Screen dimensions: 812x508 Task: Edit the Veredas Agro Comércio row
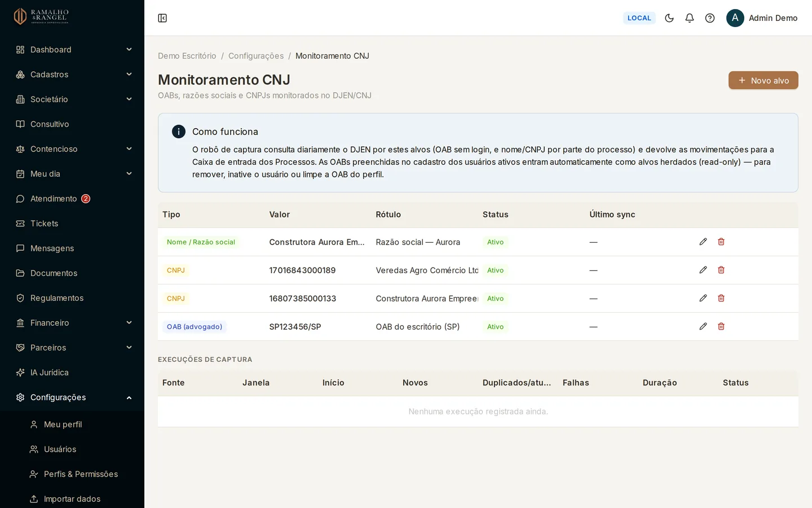point(703,270)
